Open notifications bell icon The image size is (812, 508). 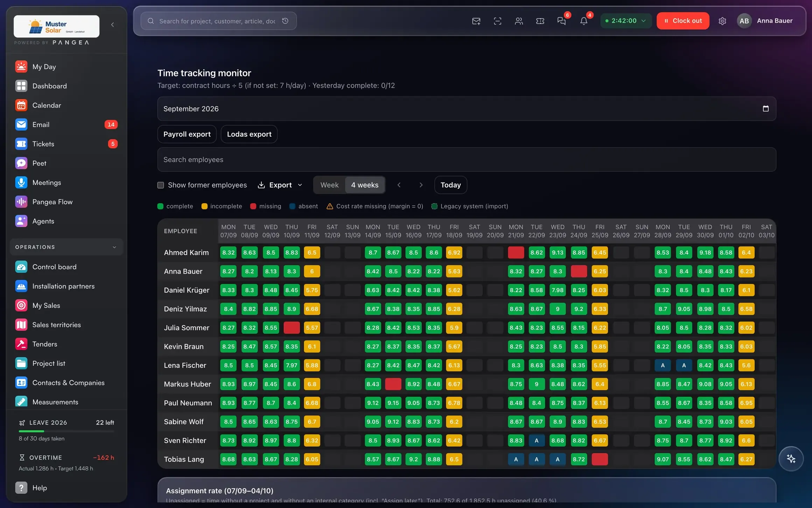(583, 21)
